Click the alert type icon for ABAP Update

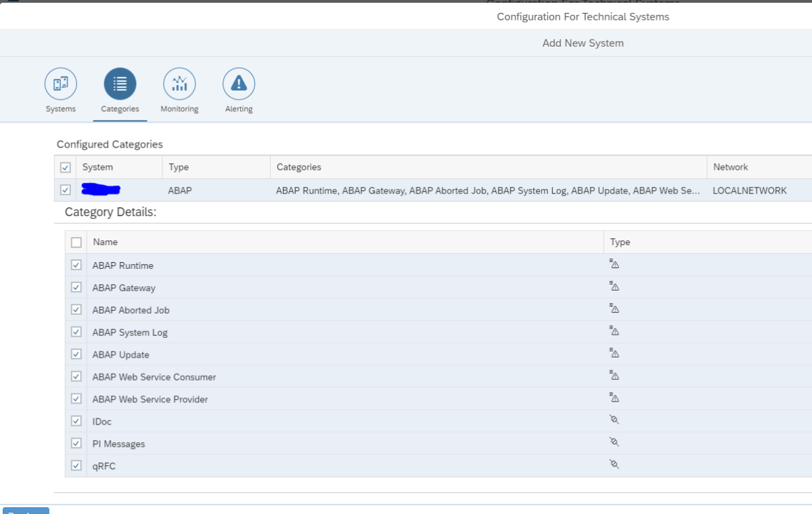[613, 353]
